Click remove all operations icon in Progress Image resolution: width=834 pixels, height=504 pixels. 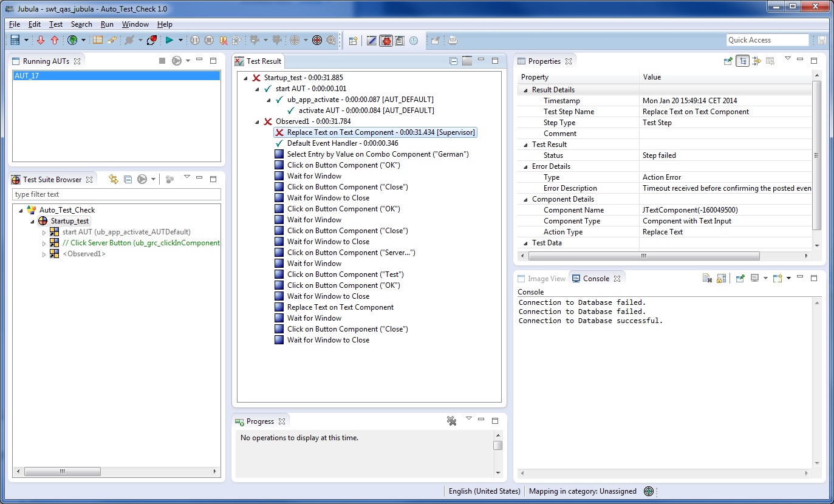(x=451, y=420)
